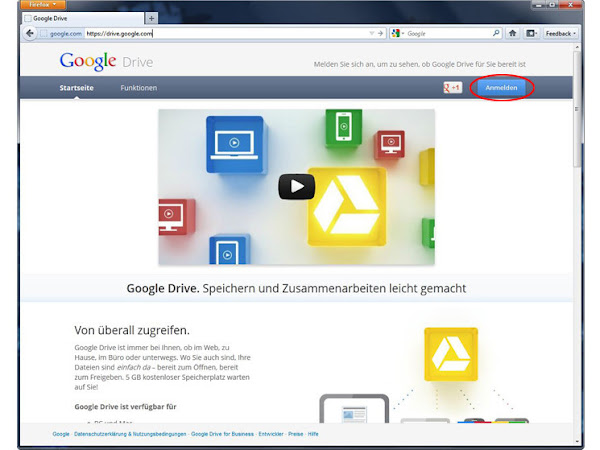The width and height of the screenshot is (600, 450).
Task: Open the search engine selector dropdown
Action: (x=398, y=34)
